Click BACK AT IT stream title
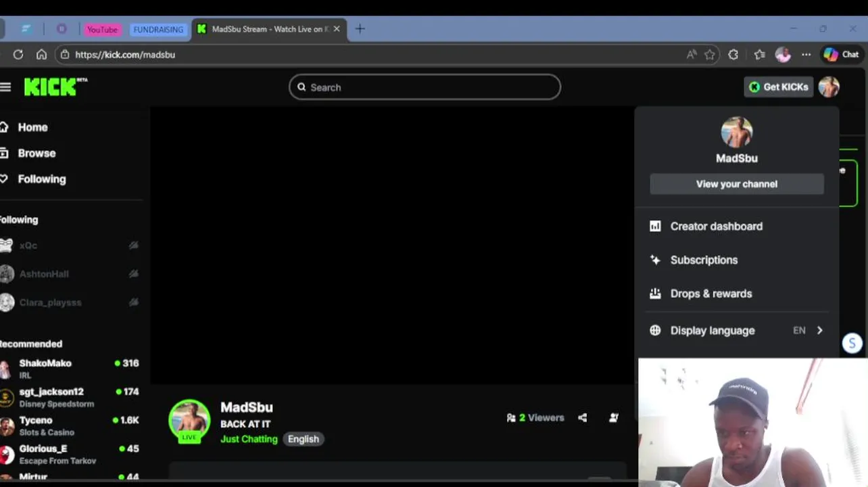This screenshot has height=487, width=868. click(245, 424)
